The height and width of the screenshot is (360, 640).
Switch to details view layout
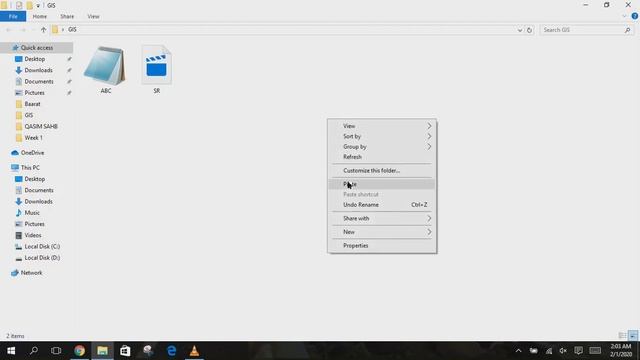coord(622,336)
